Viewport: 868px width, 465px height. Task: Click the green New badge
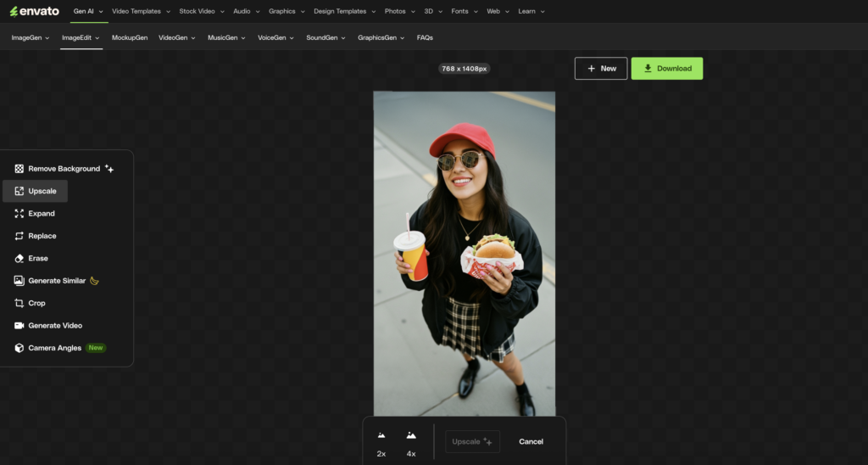click(x=96, y=348)
